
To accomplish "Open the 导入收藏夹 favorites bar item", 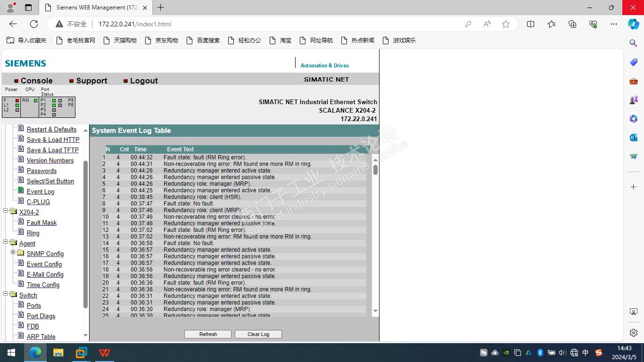I will pyautogui.click(x=27, y=41).
